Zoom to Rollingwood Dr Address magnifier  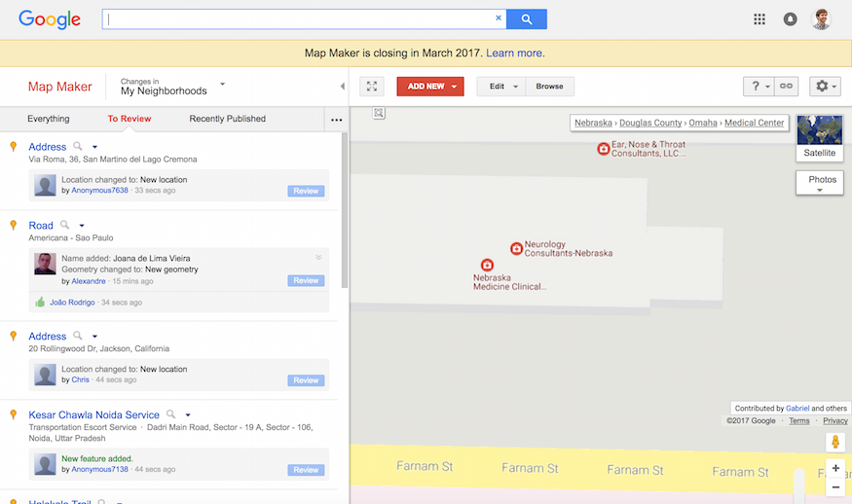(78, 336)
